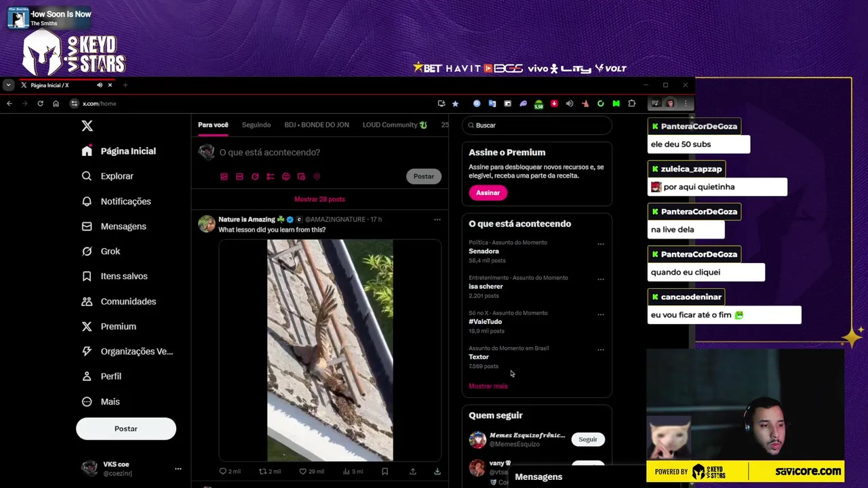Switch to the Seguindo tab
Screen dimensions: 868x488
coord(256,125)
